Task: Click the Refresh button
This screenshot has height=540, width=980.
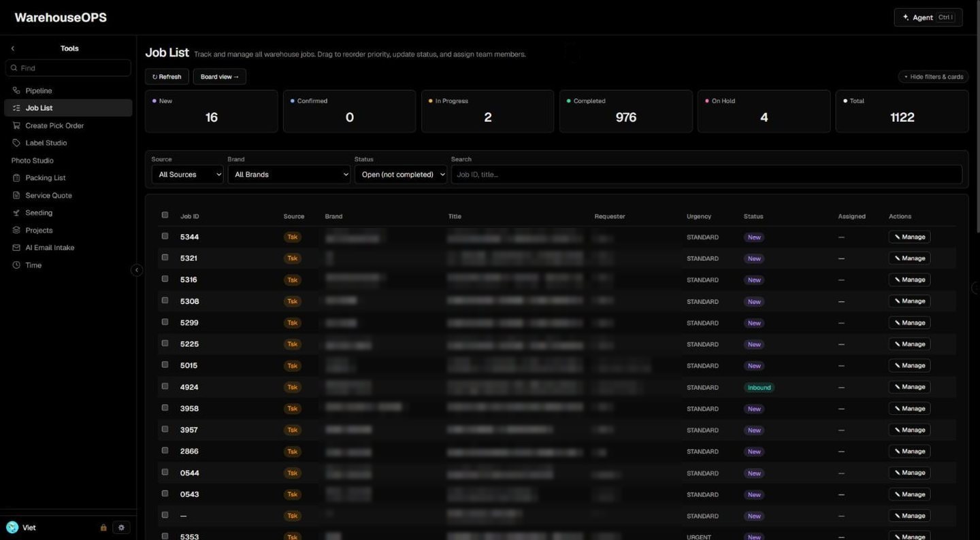Action: (167, 77)
